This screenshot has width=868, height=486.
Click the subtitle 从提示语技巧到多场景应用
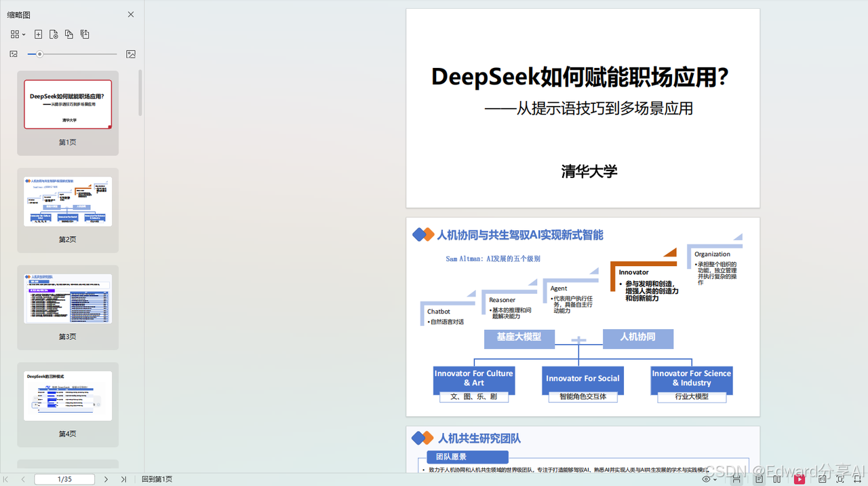pos(605,109)
